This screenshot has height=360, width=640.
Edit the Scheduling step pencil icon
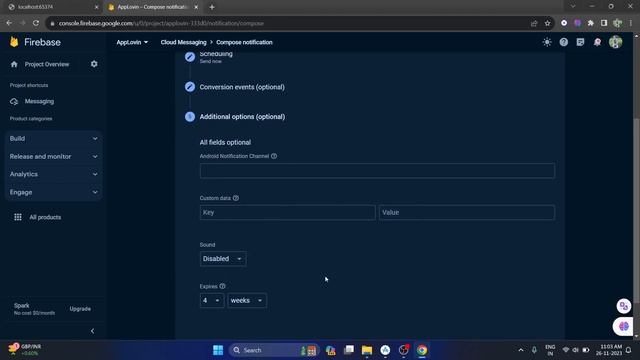click(190, 57)
